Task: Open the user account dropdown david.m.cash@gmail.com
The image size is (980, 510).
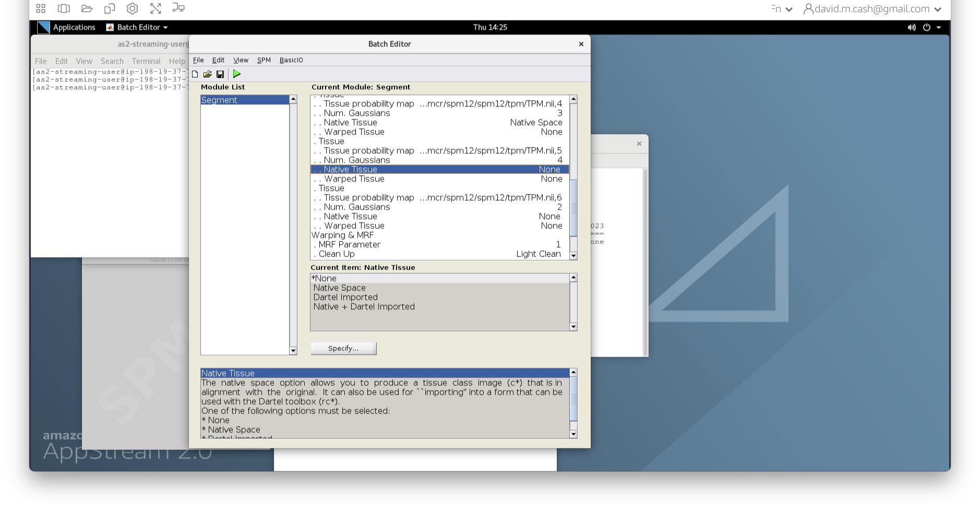Action: point(873,9)
